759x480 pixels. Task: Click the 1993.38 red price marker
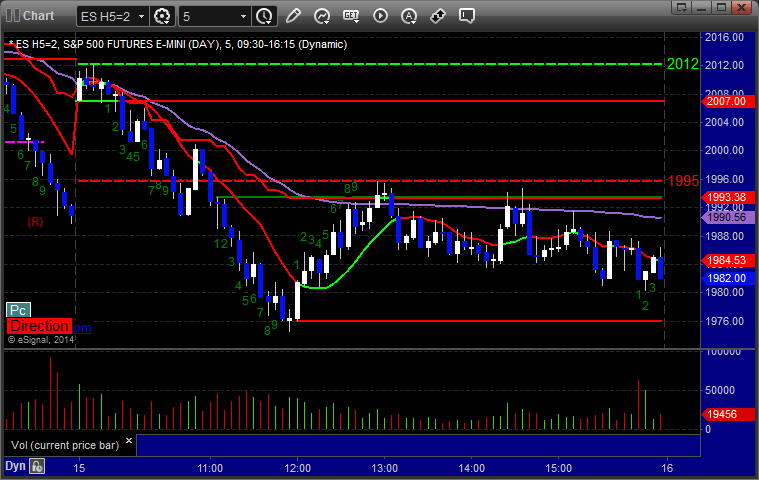click(x=728, y=197)
